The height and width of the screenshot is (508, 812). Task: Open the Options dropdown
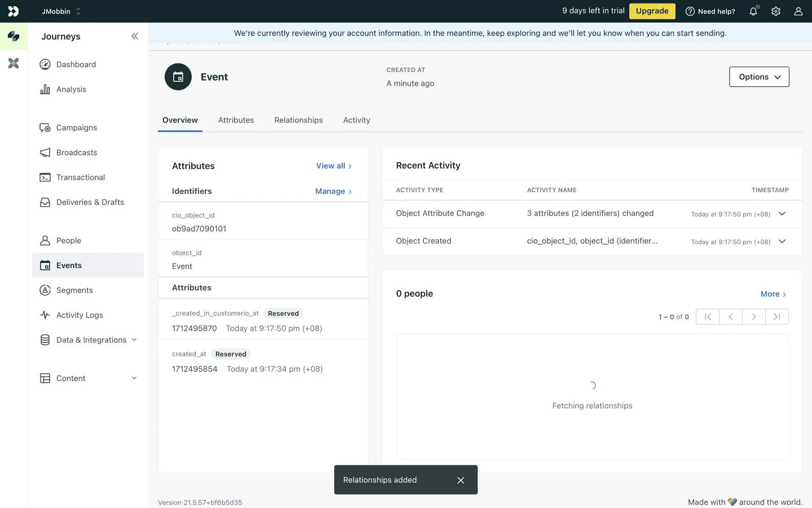759,77
